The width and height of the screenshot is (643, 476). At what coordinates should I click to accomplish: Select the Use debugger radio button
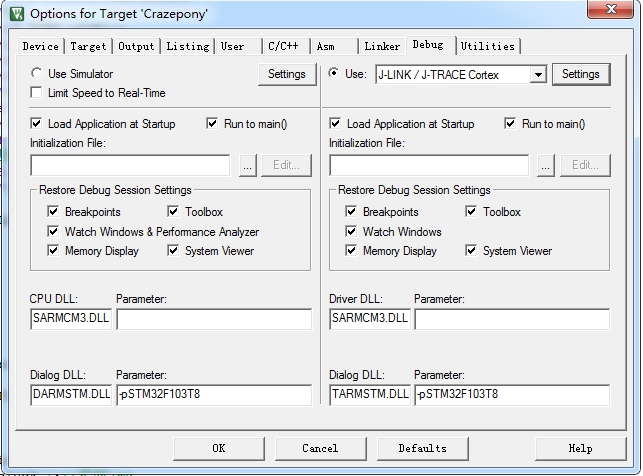(x=334, y=74)
